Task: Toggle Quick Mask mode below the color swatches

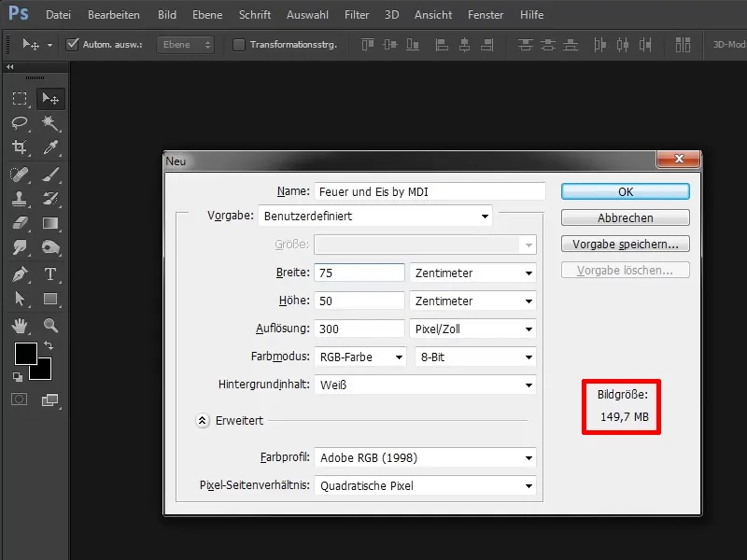Action: tap(19, 399)
